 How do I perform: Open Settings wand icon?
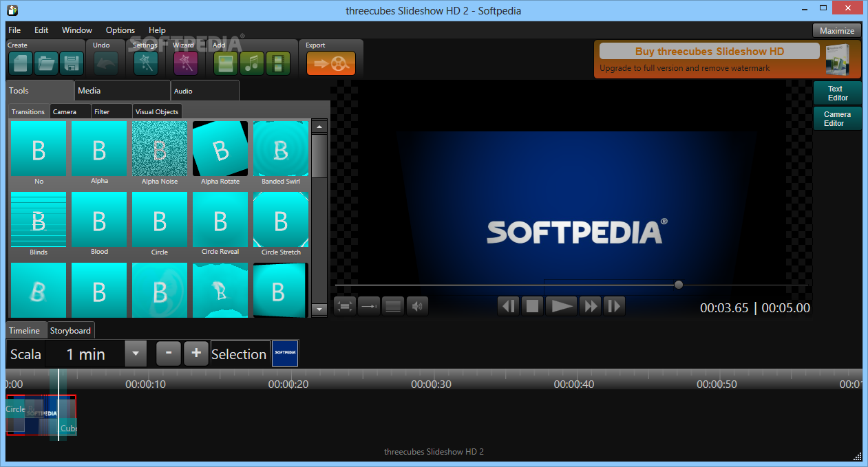pos(145,63)
